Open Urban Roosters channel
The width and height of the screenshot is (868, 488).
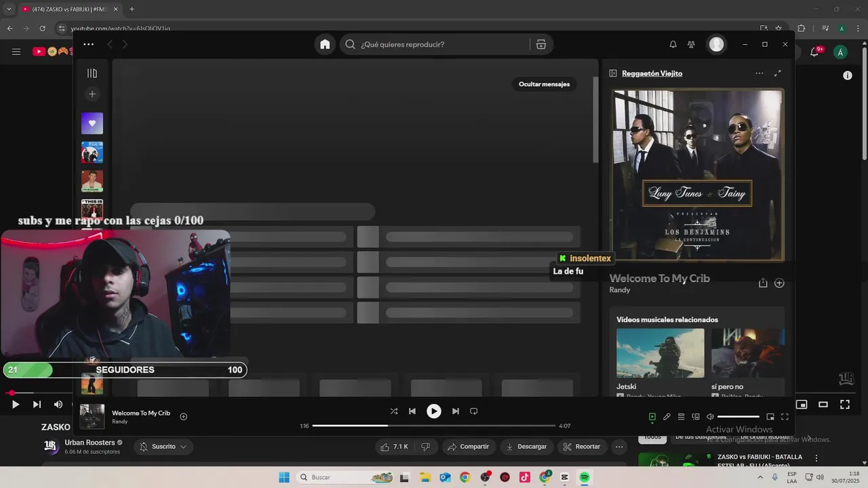click(90, 443)
